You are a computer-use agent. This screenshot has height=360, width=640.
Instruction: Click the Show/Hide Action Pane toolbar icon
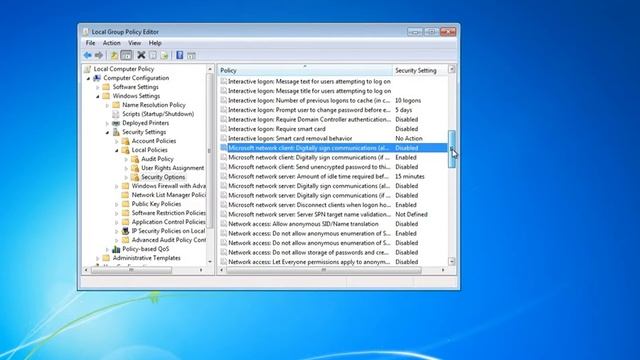tap(191, 55)
